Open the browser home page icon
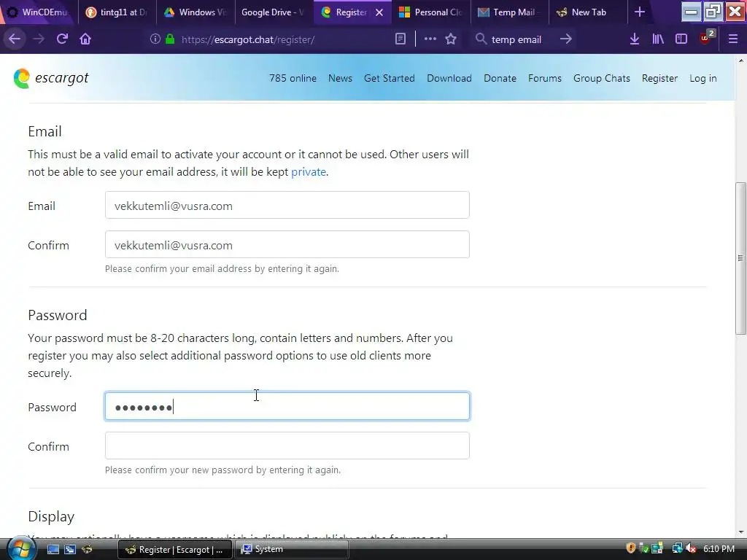 click(x=85, y=39)
